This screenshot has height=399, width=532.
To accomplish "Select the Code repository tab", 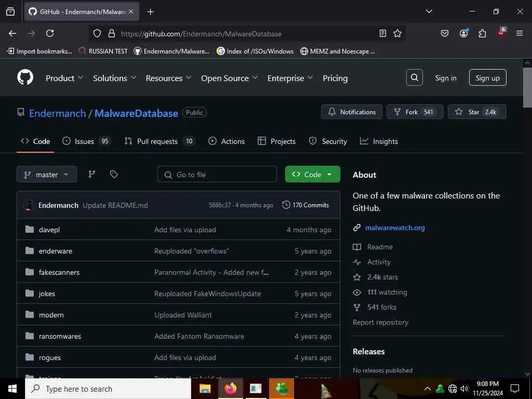I will (x=35, y=141).
